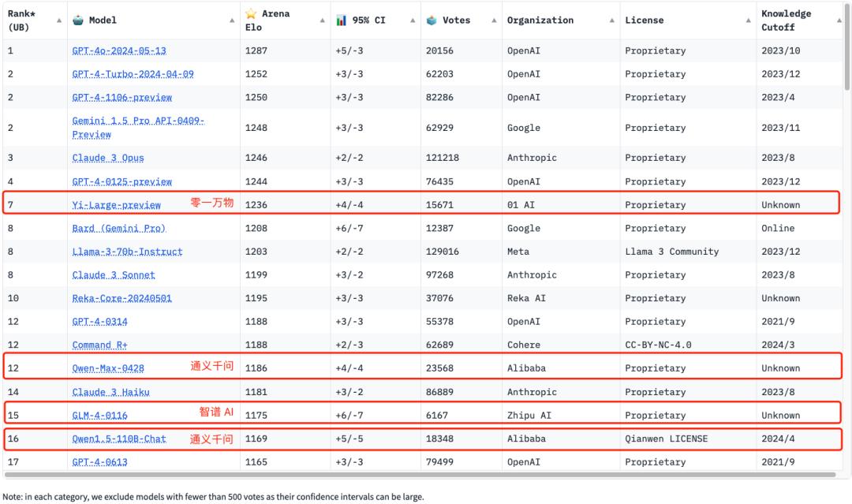Click the Elo value 1236

[256, 205]
